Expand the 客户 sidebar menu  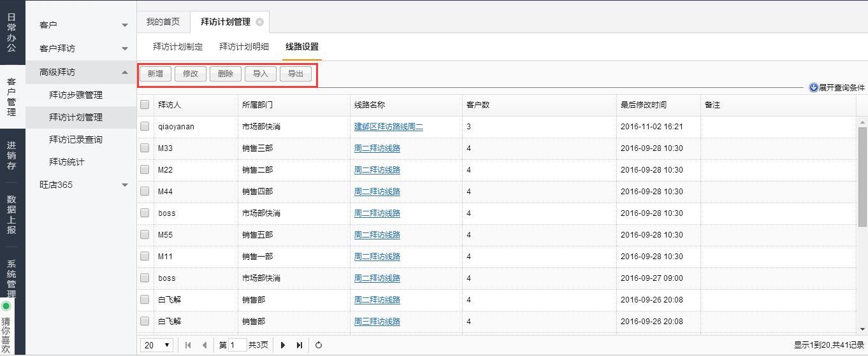tap(125, 25)
